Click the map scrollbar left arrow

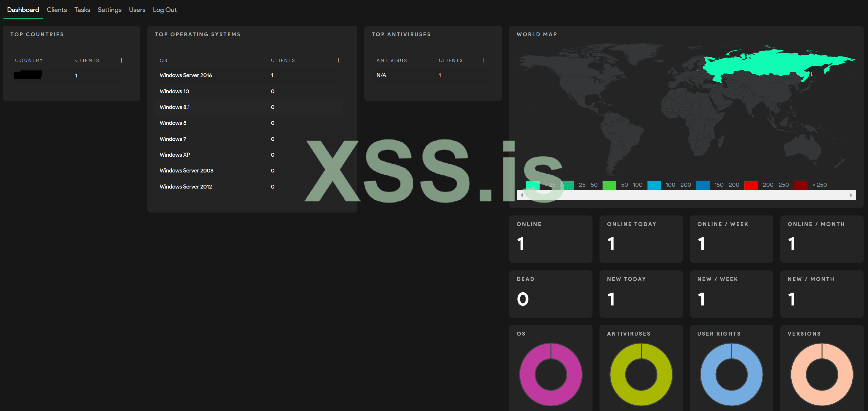[522, 195]
